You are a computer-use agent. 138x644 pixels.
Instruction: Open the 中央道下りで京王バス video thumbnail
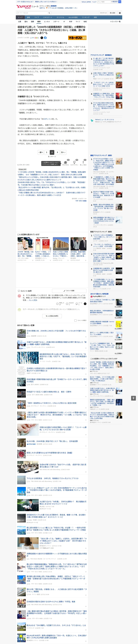pos(21,393)
